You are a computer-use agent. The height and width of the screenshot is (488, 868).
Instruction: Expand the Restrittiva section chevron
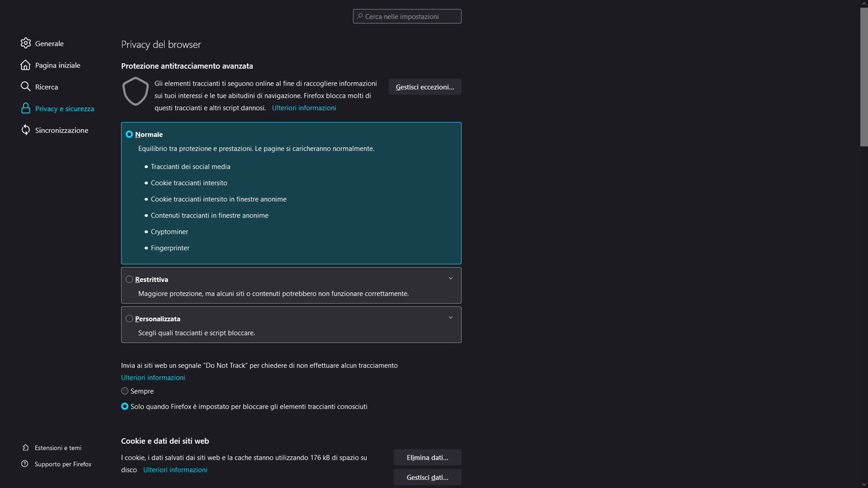[x=450, y=279]
